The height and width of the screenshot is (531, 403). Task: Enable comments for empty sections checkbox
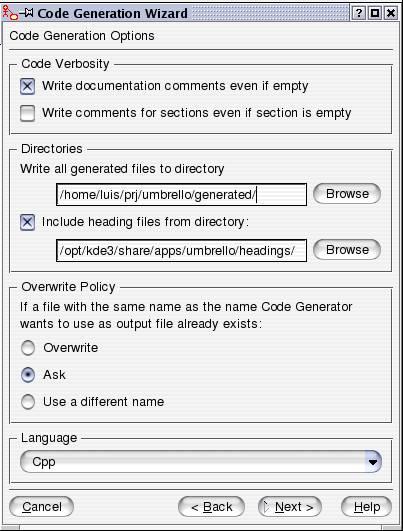[27, 113]
